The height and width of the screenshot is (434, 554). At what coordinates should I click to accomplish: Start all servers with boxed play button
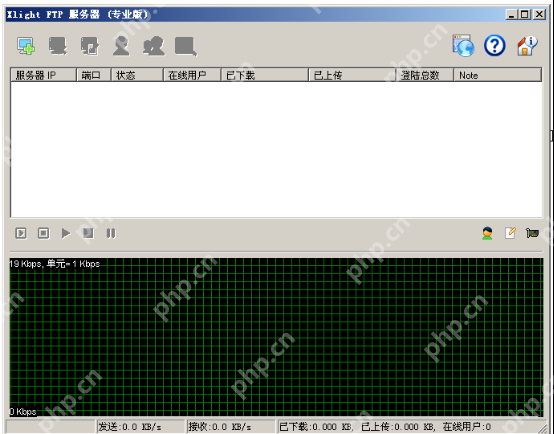click(21, 233)
